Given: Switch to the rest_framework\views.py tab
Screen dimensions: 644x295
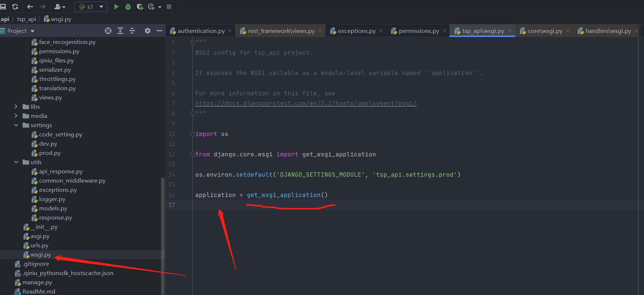Looking at the screenshot, I should pyautogui.click(x=281, y=31).
